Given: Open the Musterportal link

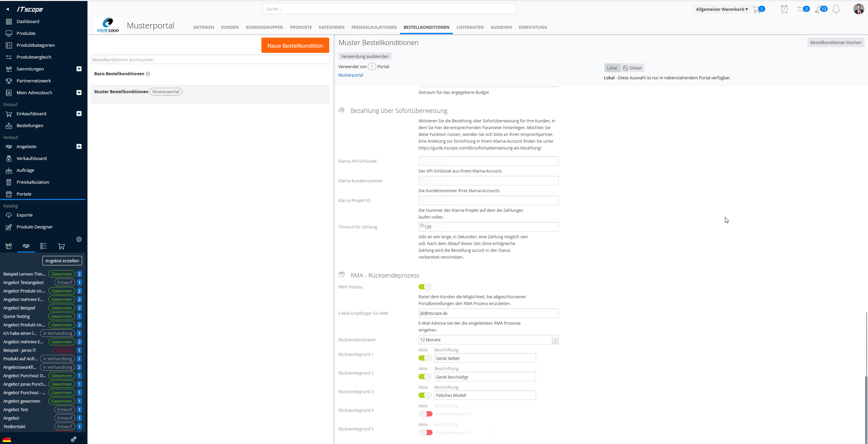Looking at the screenshot, I should click(x=351, y=75).
